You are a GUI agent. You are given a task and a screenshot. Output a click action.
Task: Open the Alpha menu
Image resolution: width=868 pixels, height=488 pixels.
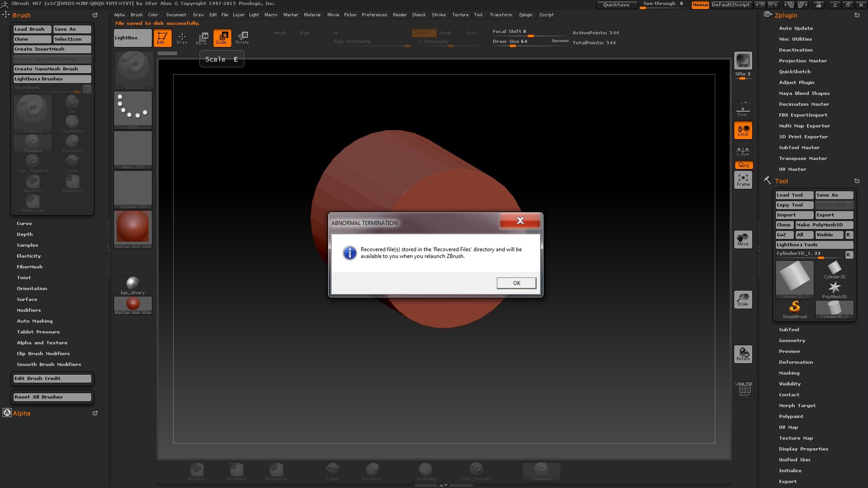119,15
